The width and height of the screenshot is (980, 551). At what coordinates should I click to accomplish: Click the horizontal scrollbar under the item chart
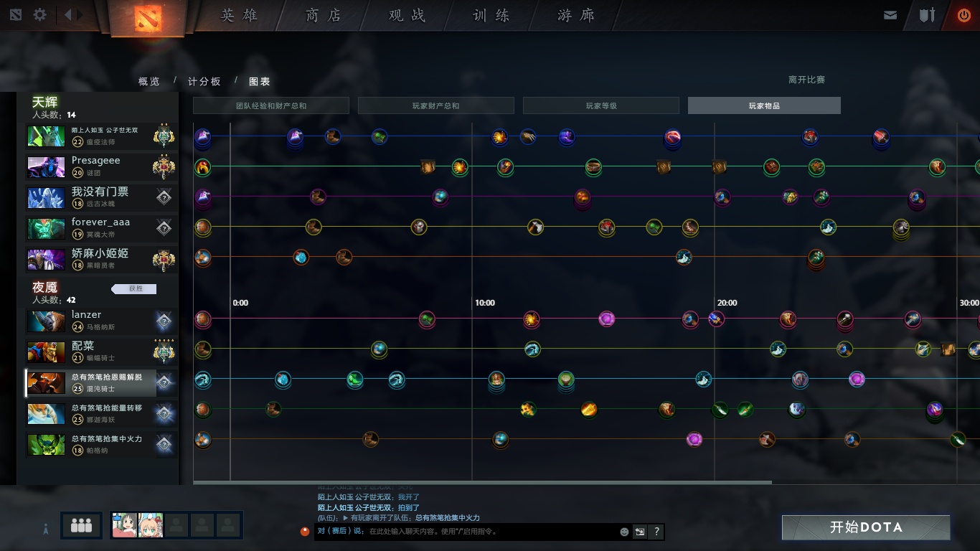[482, 483]
